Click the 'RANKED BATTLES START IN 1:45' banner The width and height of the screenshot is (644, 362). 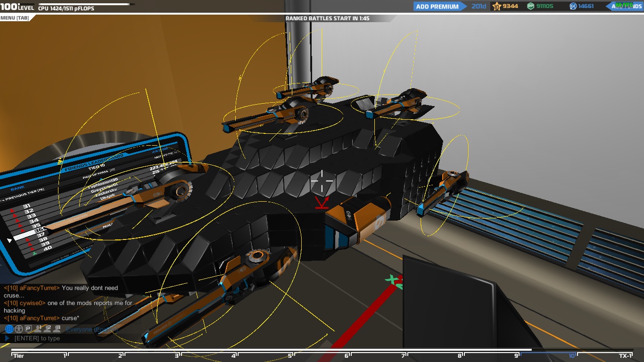point(327,18)
